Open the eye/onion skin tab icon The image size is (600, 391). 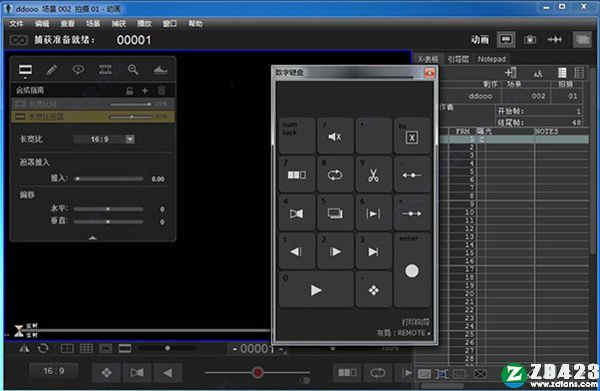[78, 70]
